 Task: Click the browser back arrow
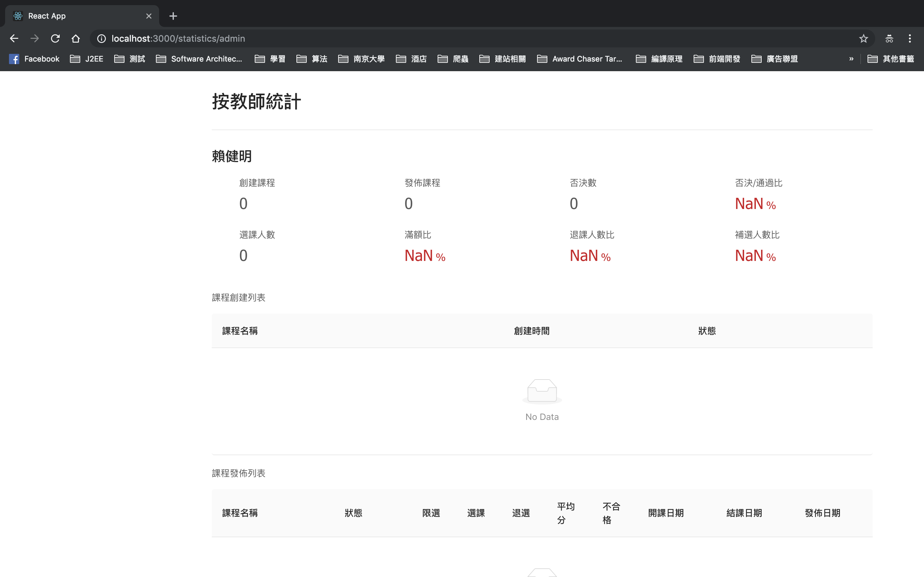(14, 38)
